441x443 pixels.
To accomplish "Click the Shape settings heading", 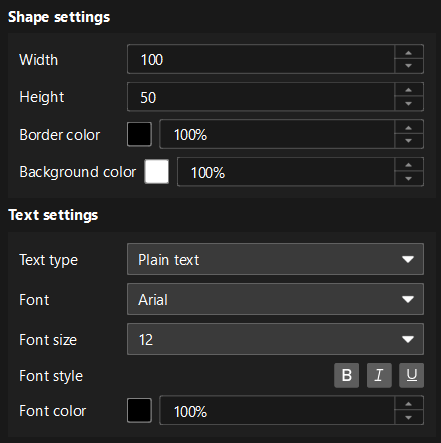I will 59,17.
